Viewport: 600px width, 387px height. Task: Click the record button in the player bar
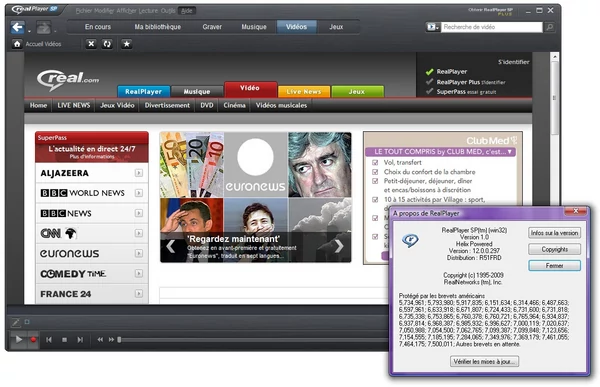coord(33,340)
